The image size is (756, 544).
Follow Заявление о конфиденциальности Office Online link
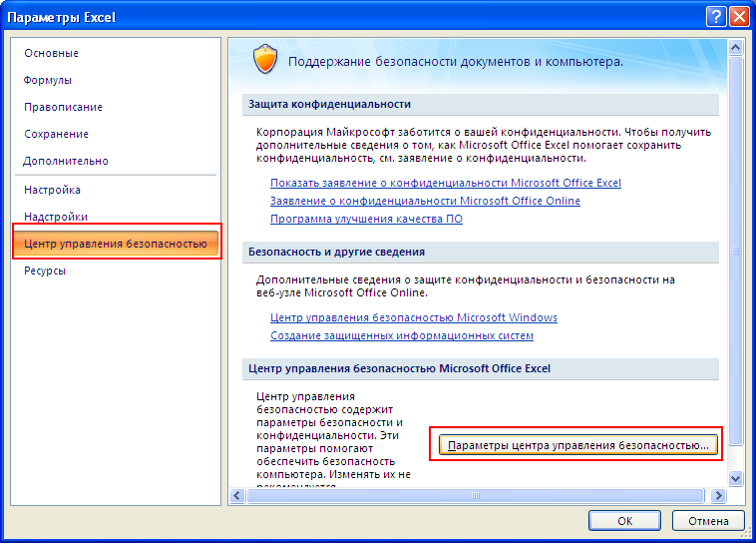[x=425, y=201]
